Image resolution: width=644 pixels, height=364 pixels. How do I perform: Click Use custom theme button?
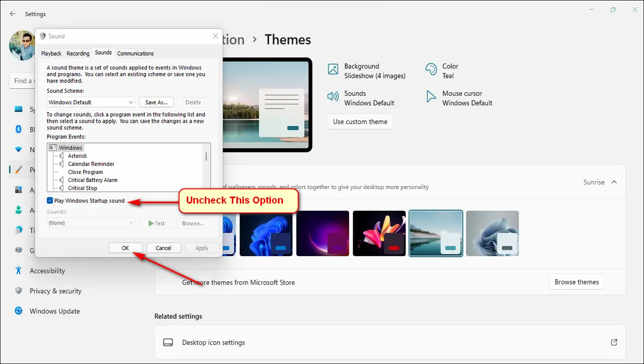[x=360, y=121]
